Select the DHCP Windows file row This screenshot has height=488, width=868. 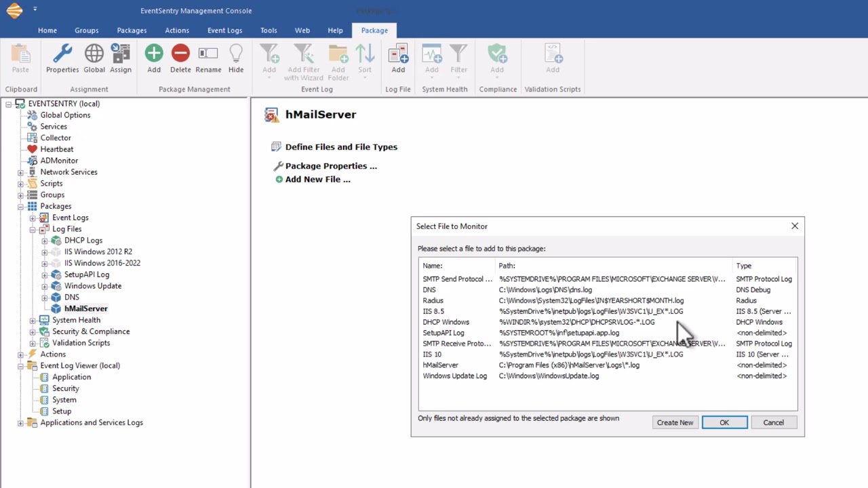coord(608,323)
